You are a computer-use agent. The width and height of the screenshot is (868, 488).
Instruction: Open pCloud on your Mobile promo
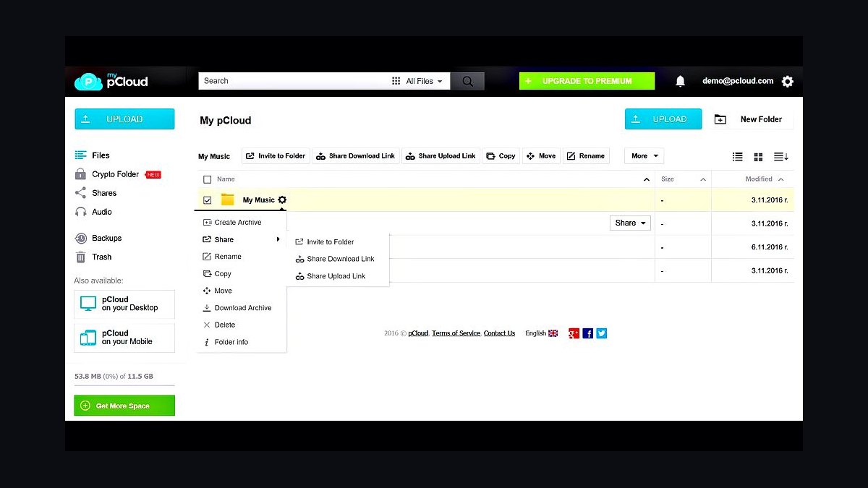tap(124, 338)
